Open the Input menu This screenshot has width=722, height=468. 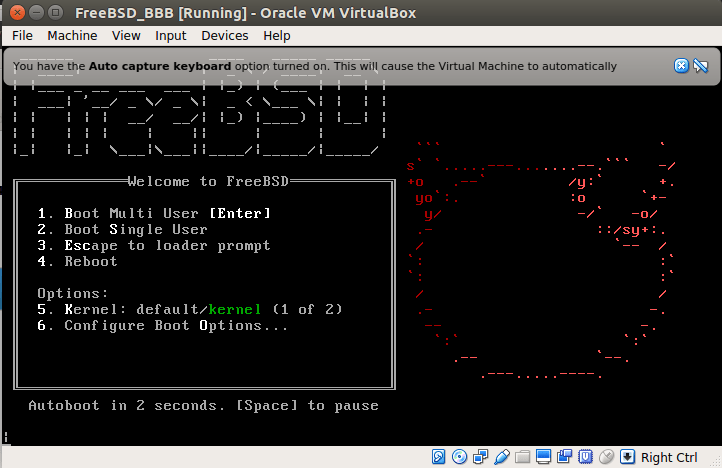170,36
